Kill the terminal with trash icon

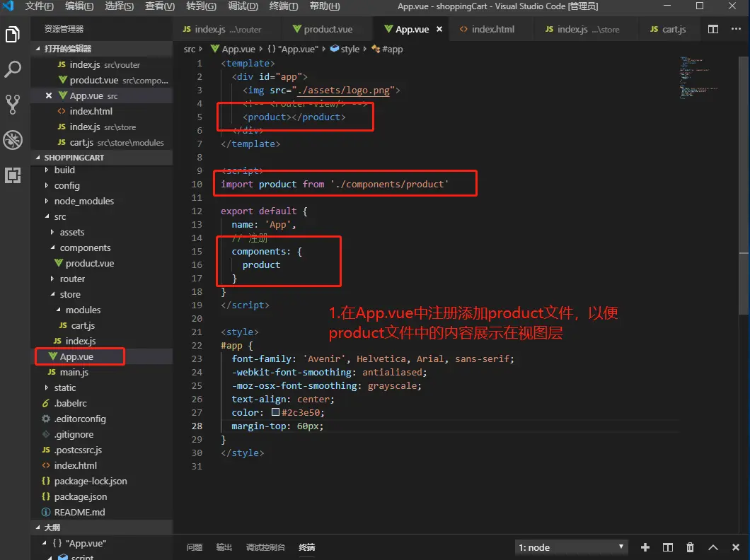tap(690, 547)
